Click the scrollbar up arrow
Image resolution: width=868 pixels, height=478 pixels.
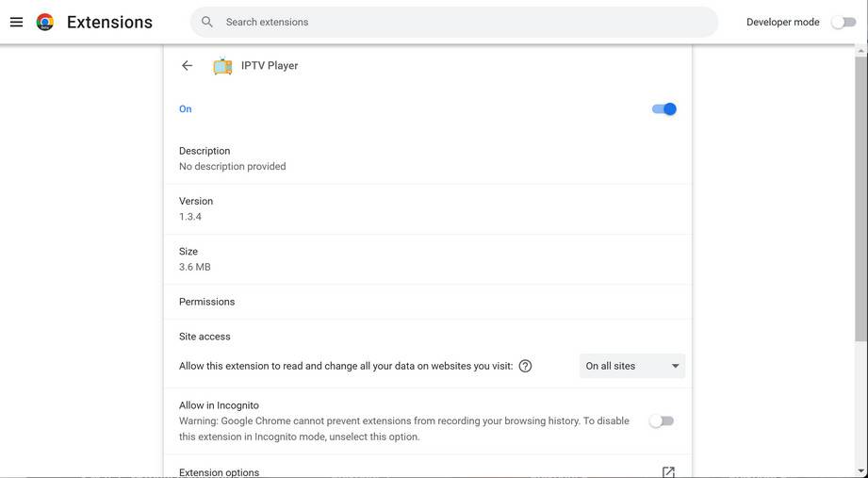coord(861,51)
